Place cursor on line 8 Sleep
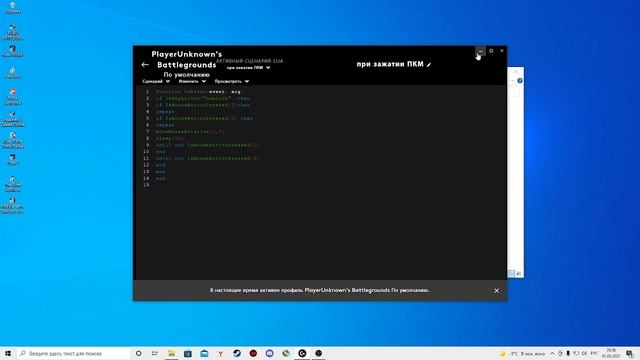 [170, 138]
